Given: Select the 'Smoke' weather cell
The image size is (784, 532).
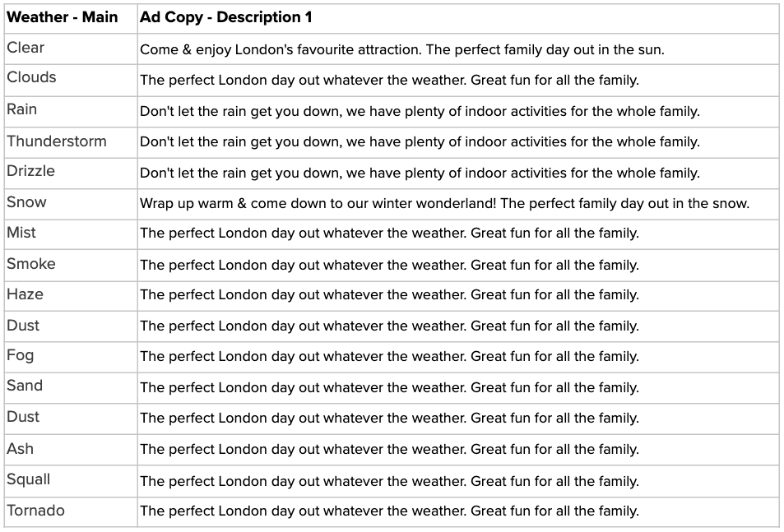Looking at the screenshot, I should coord(71,266).
